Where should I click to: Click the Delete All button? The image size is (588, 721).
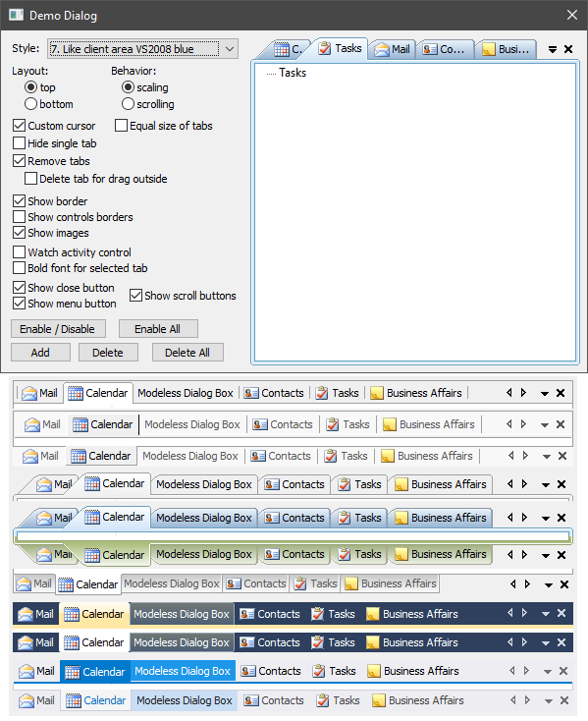tap(187, 353)
